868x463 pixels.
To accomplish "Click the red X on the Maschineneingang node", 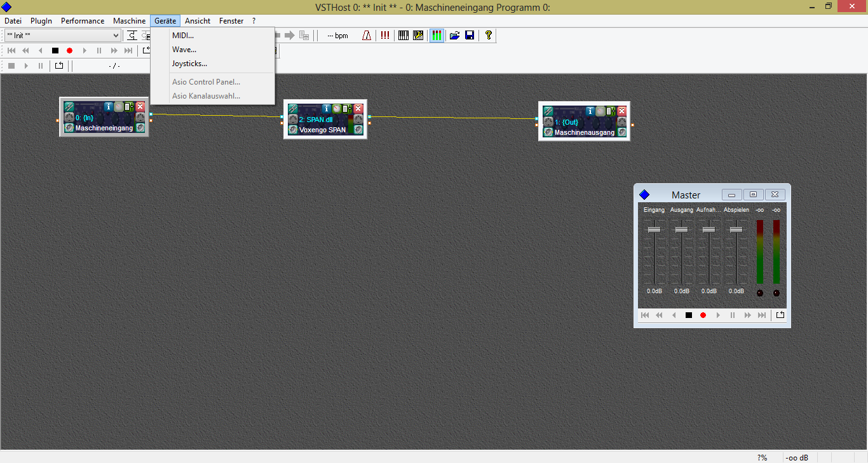I will point(140,107).
